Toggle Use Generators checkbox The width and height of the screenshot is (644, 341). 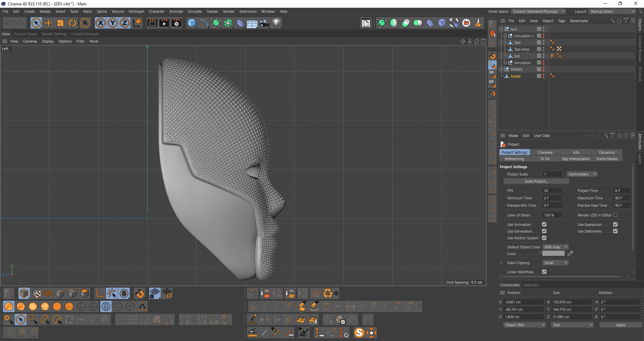544,231
